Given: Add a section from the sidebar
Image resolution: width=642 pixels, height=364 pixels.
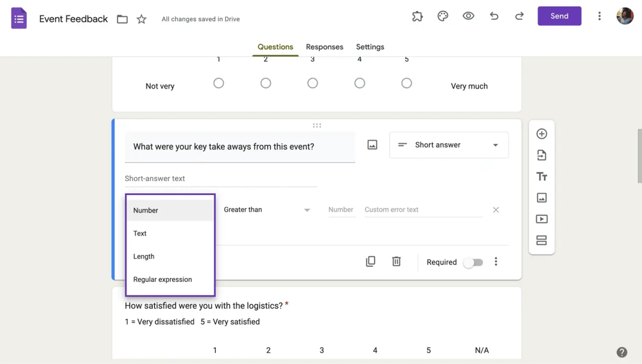Looking at the screenshot, I should 541,240.
